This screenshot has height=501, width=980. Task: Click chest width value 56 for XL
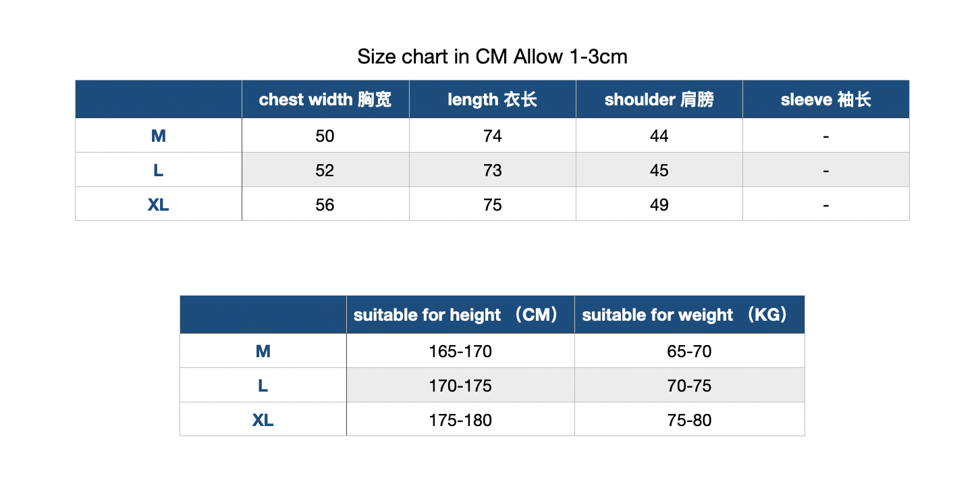(325, 205)
